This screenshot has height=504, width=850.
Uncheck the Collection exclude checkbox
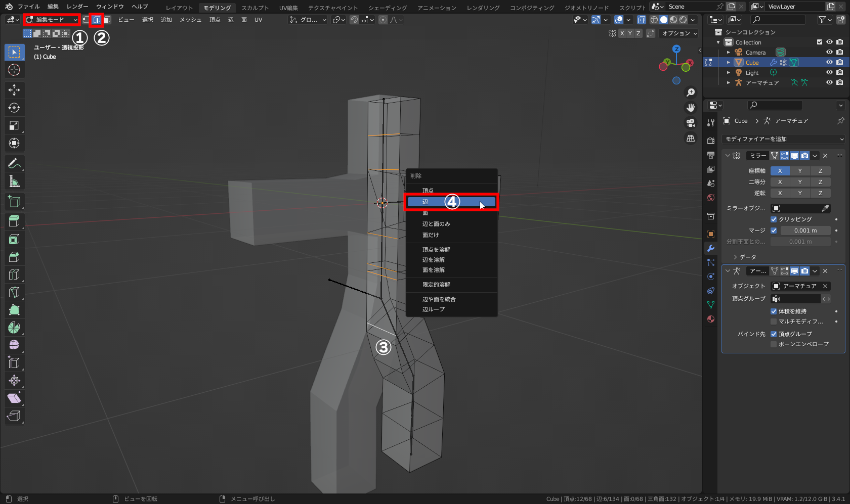pyautogui.click(x=820, y=42)
